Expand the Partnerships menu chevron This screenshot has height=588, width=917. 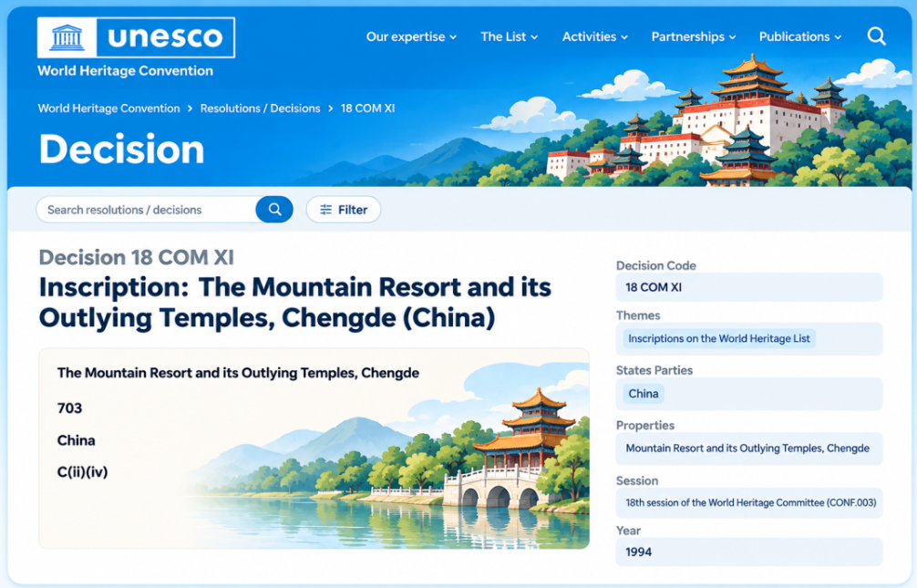(x=732, y=37)
